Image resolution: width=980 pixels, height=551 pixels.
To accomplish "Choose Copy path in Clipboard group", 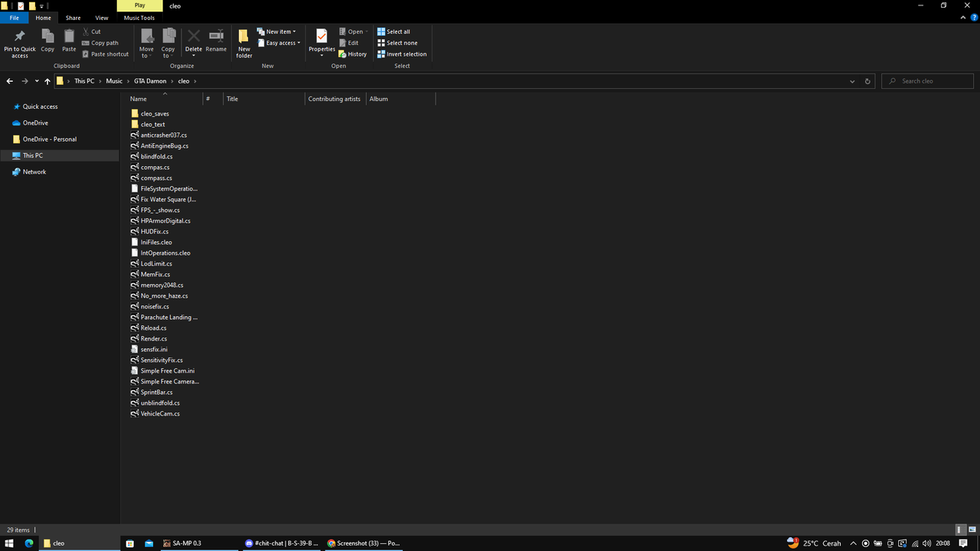I will [100, 43].
